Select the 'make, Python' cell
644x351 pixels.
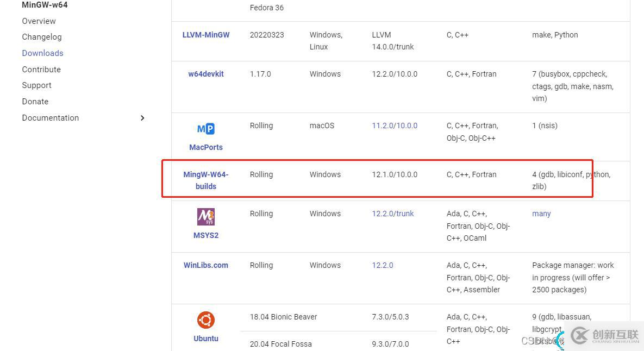pyautogui.click(x=555, y=35)
